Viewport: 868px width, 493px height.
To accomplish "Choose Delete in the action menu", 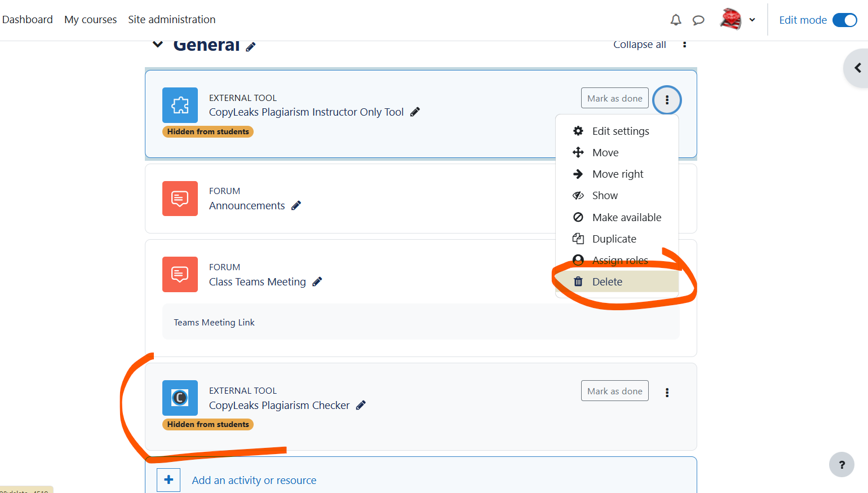I will (617, 281).
